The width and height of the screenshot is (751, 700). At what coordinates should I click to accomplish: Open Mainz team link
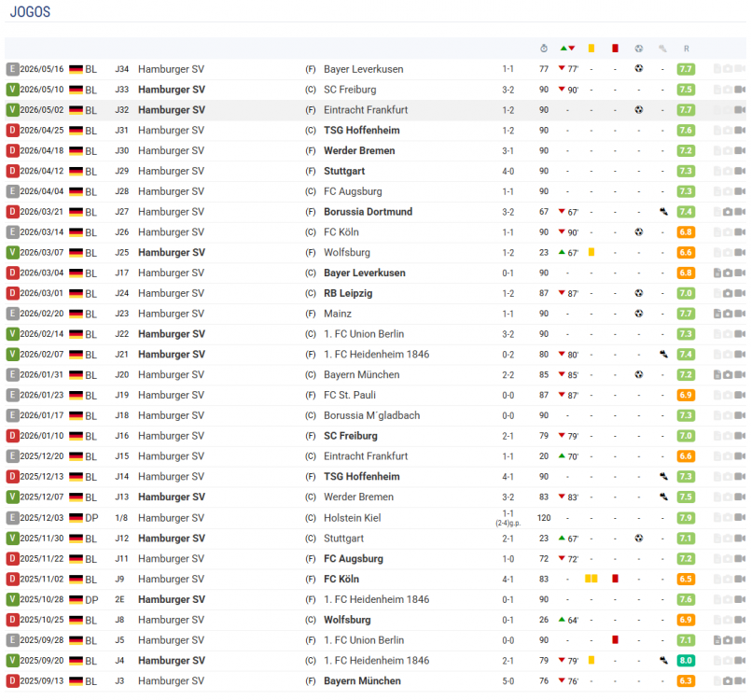coord(338,314)
